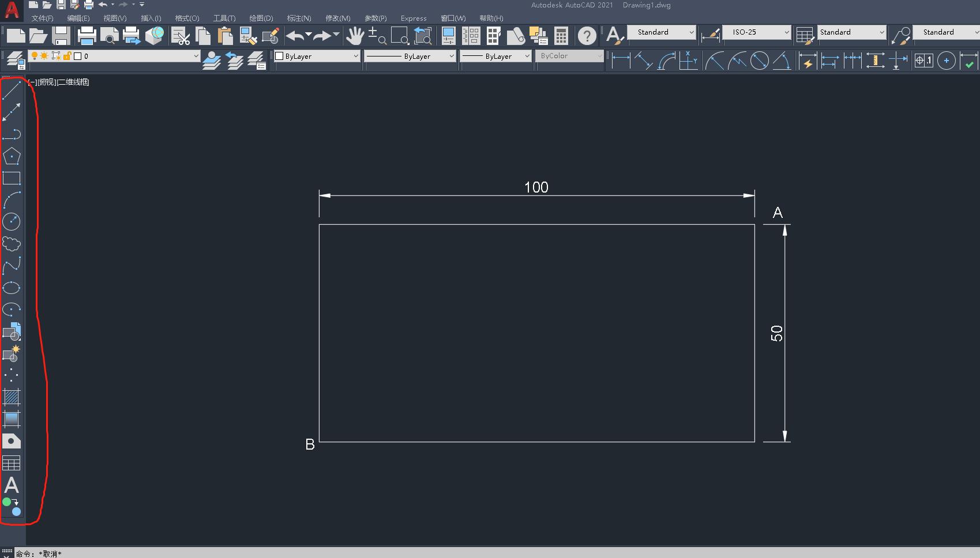Click the Help question mark button

click(x=587, y=36)
